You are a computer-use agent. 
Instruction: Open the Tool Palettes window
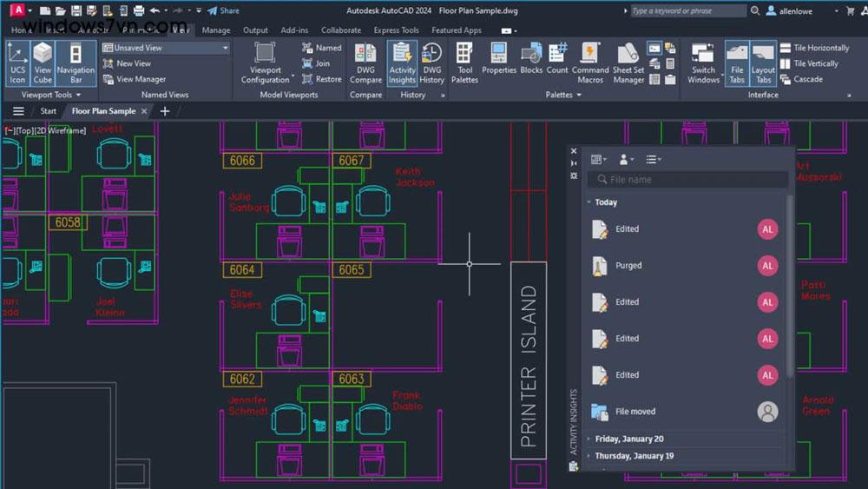pyautogui.click(x=464, y=63)
